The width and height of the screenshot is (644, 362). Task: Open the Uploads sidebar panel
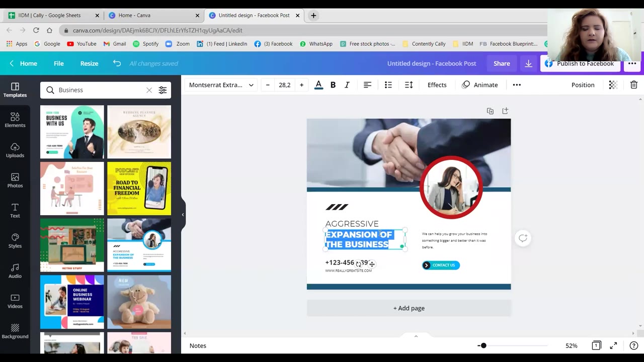tap(15, 150)
